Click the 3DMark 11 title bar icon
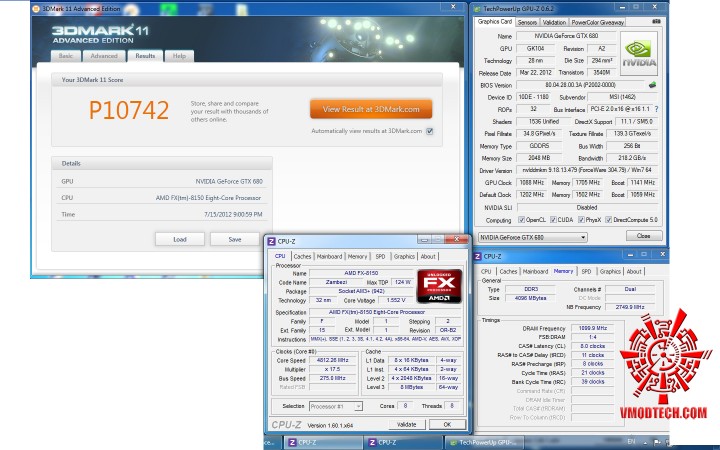Screen dimensions: 720x450 36,8
